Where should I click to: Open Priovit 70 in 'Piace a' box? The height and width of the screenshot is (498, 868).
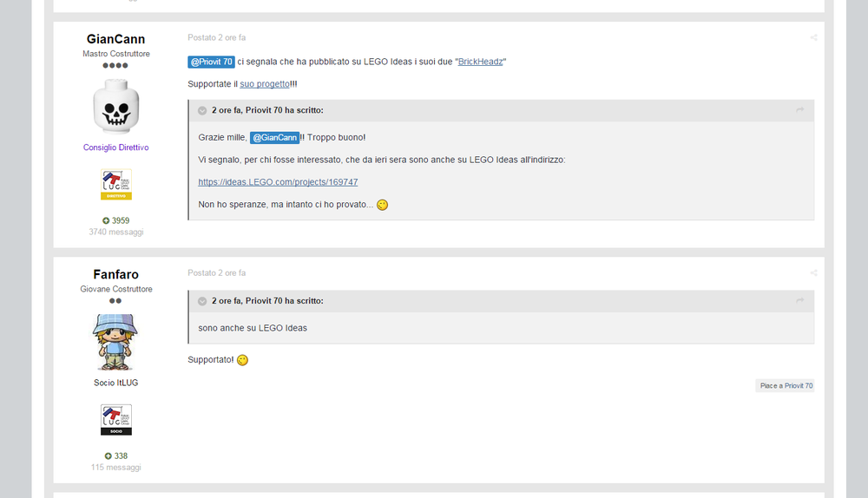tap(799, 386)
